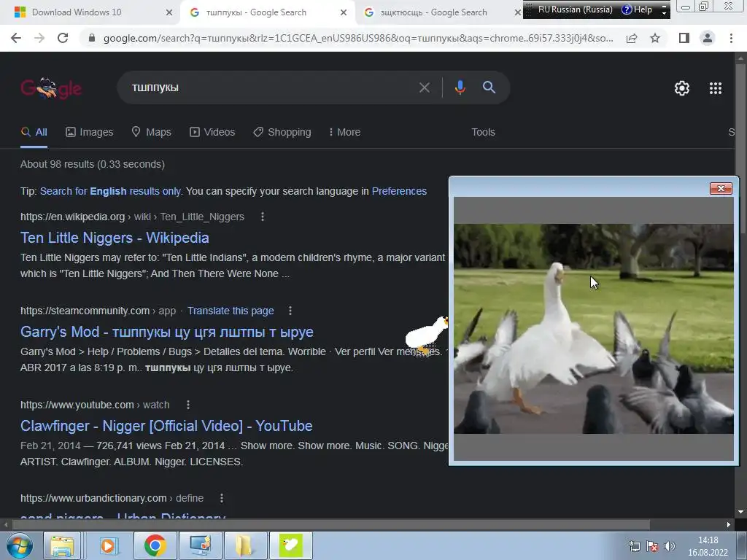Open options for the YouTube result

click(188, 405)
